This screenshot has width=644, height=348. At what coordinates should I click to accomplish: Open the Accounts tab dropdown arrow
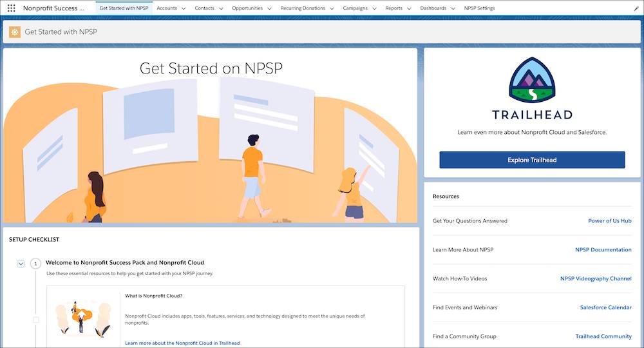(x=184, y=8)
